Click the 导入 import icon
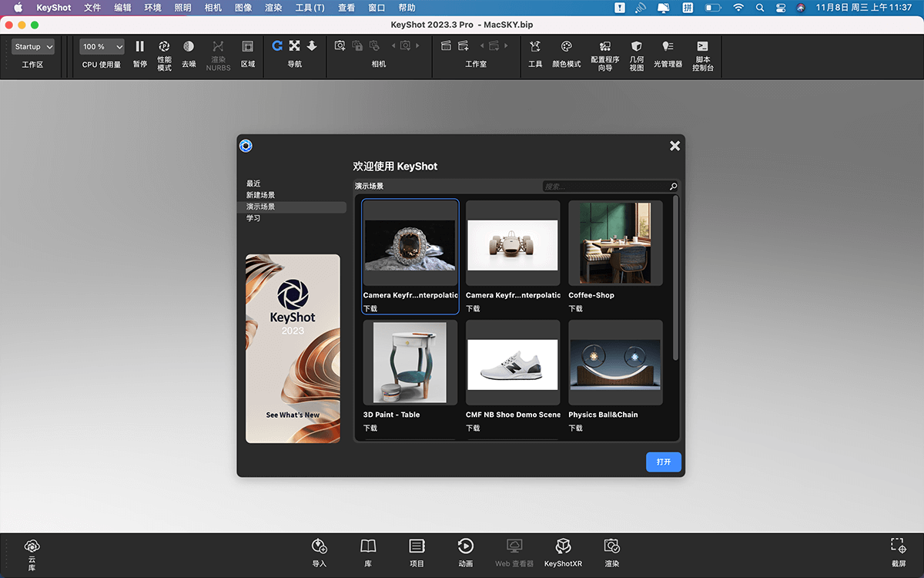This screenshot has height=578, width=924. pyautogui.click(x=320, y=546)
